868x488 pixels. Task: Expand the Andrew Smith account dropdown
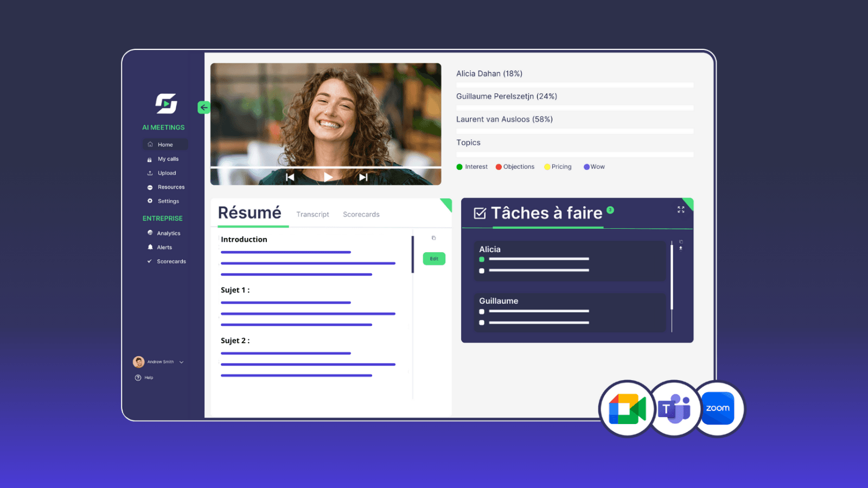(181, 362)
